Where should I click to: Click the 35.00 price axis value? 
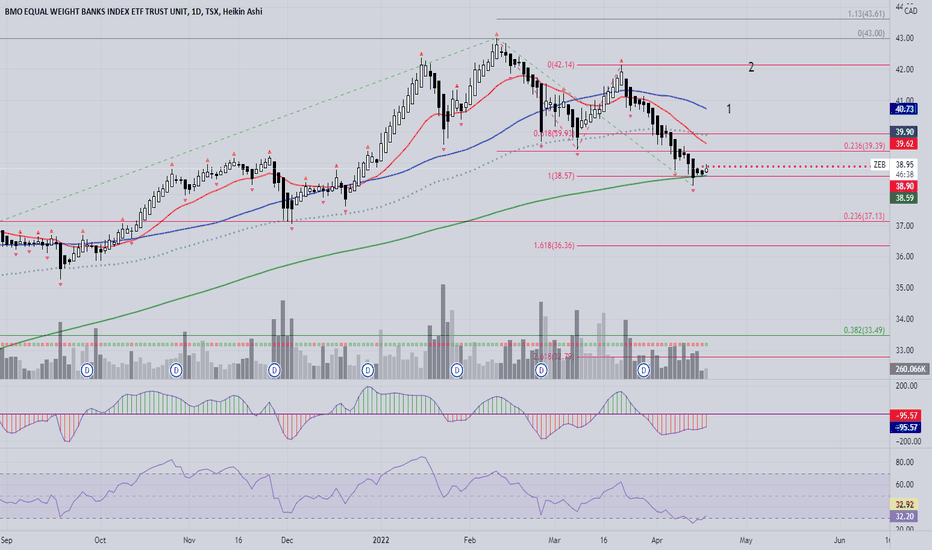click(x=905, y=288)
